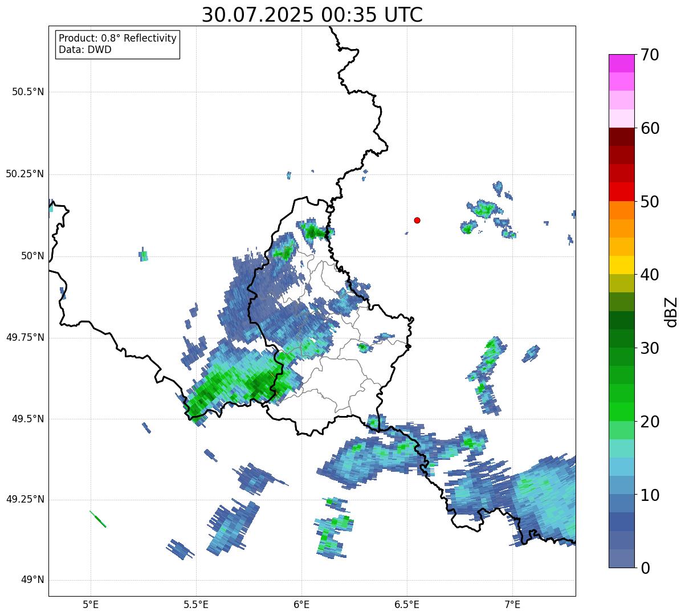Click the Data: DWD label
This screenshot has width=685, height=616.
point(85,50)
